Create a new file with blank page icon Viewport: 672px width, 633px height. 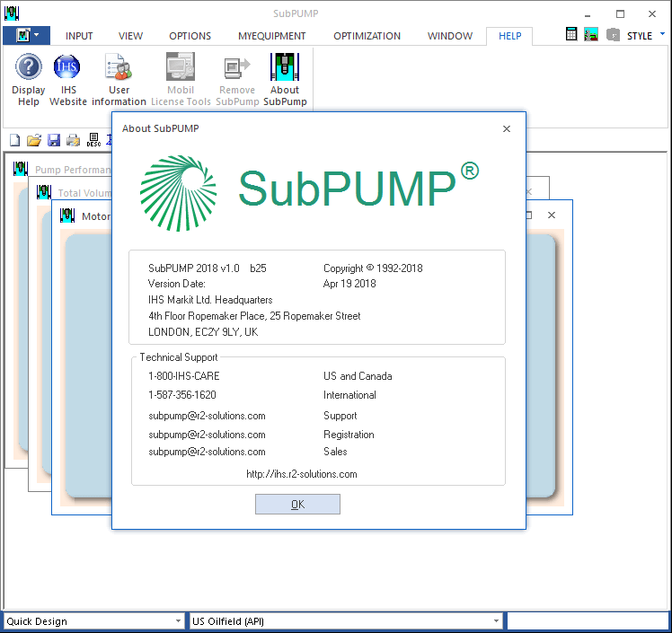[x=15, y=140]
